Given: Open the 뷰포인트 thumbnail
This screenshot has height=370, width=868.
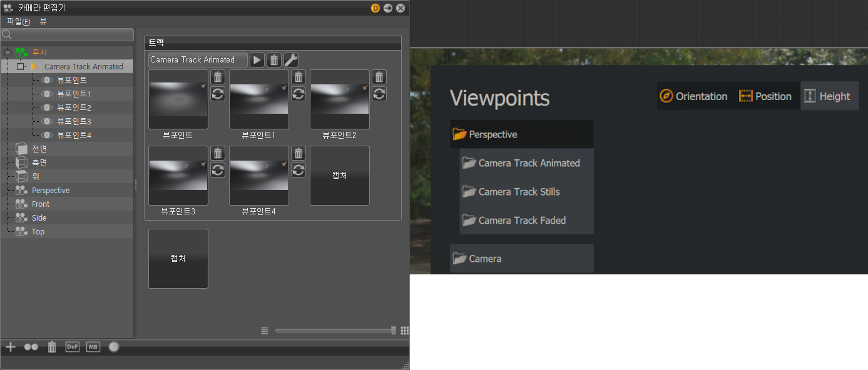Looking at the screenshot, I should click(x=178, y=99).
